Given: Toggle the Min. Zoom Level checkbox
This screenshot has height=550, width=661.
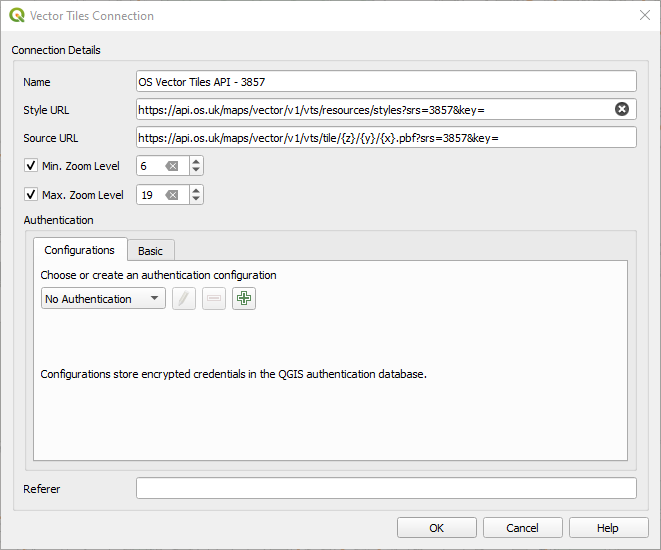Looking at the screenshot, I should click(x=31, y=165).
